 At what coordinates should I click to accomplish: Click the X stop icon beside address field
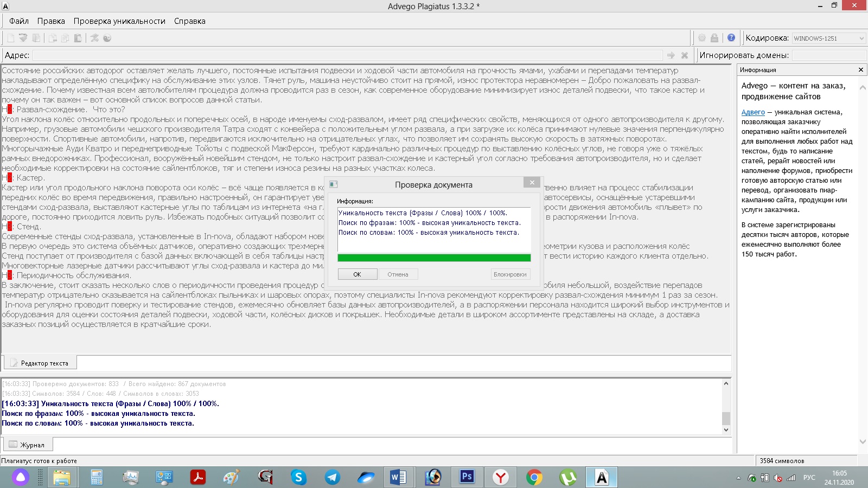[x=685, y=55]
